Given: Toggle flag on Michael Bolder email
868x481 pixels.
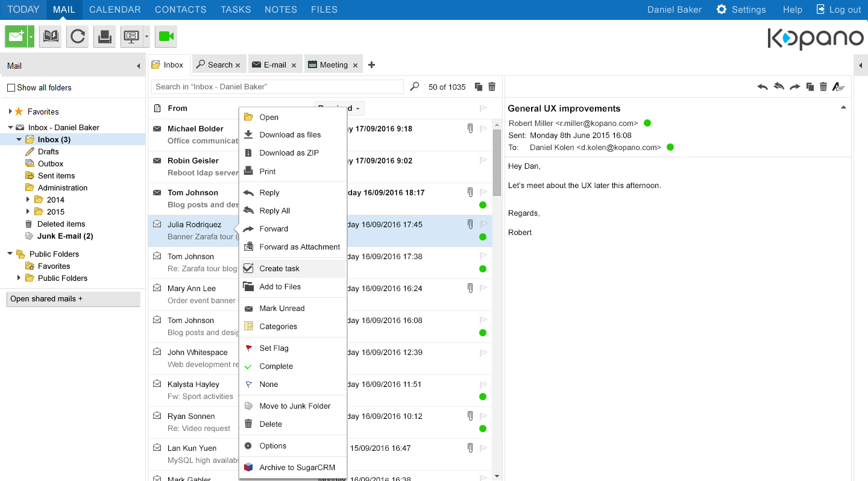Looking at the screenshot, I should 483,128.
